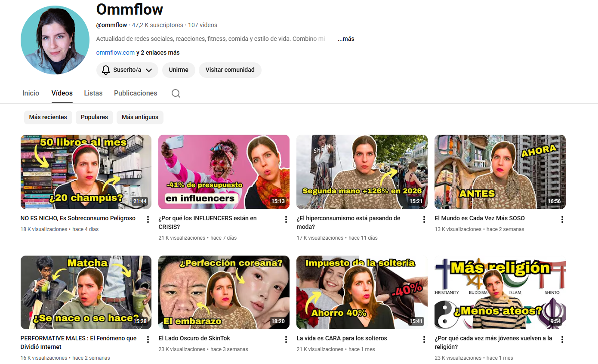
Task: Switch to the Listas tab
Action: coord(93,93)
